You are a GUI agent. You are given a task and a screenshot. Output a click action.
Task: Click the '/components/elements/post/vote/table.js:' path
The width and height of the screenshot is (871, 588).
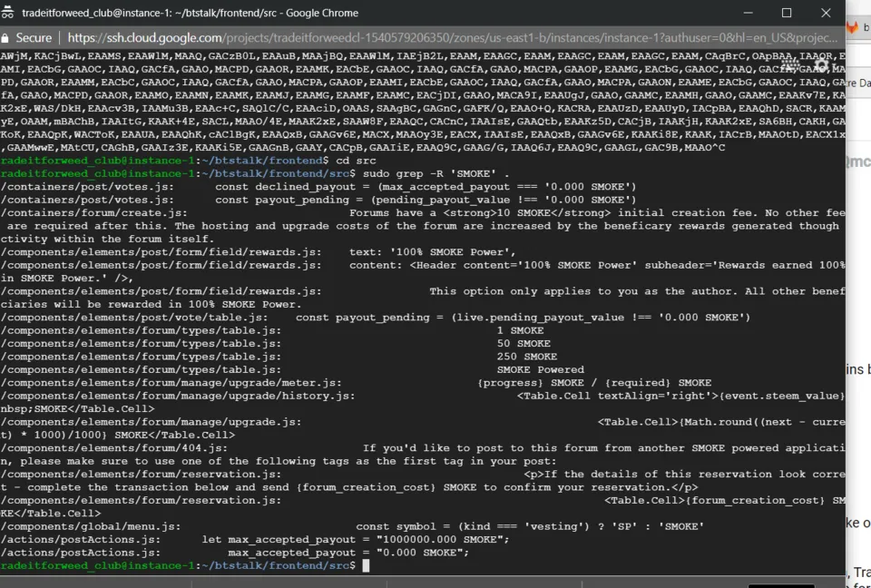tap(134, 318)
